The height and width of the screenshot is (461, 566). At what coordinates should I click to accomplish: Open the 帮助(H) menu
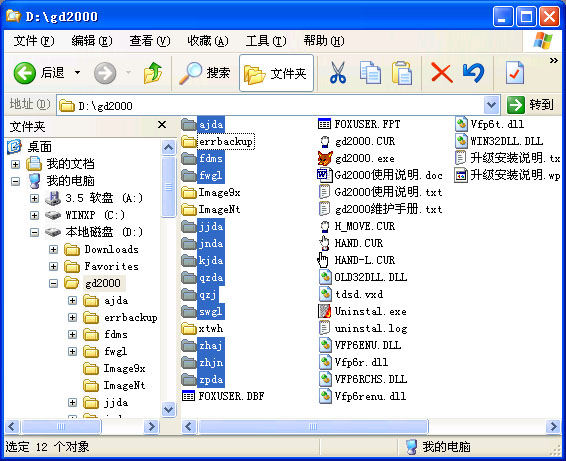[323, 41]
